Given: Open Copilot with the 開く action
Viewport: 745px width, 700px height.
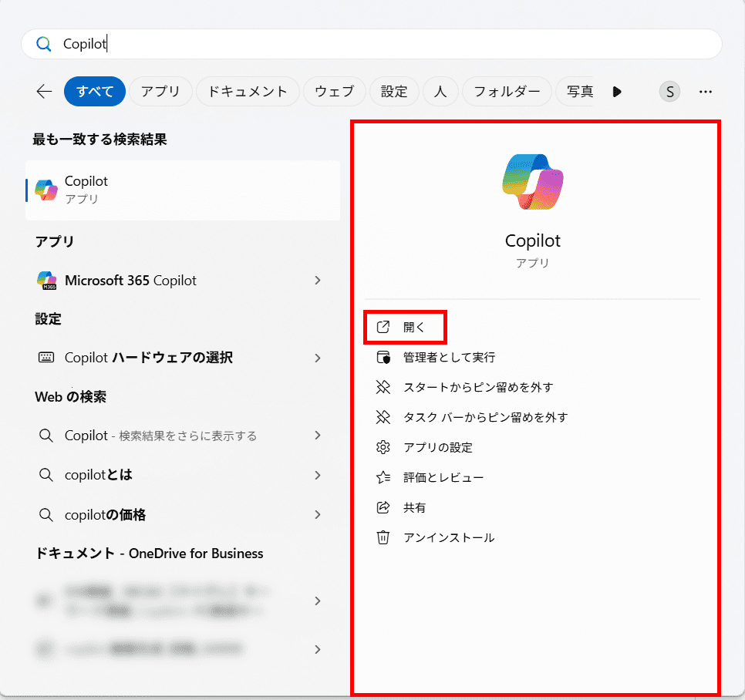Looking at the screenshot, I should [x=406, y=327].
